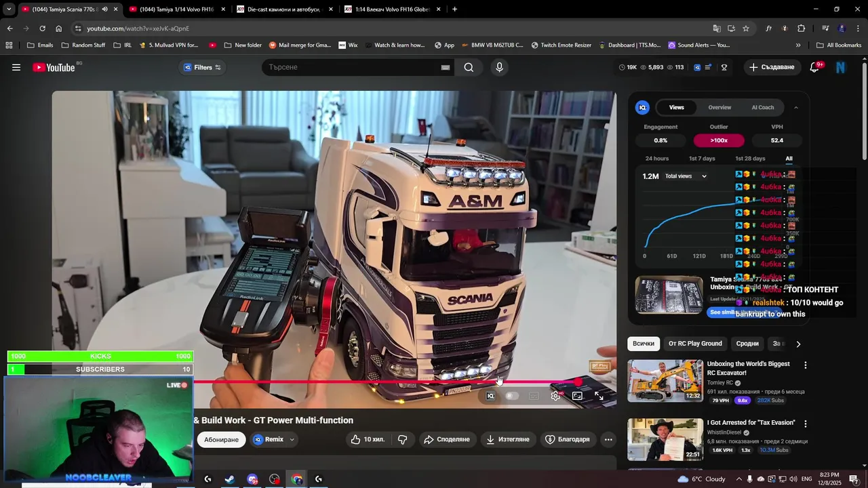Screen dimensions: 868x488
Task: Start voice search with the microphone
Action: coord(499,67)
